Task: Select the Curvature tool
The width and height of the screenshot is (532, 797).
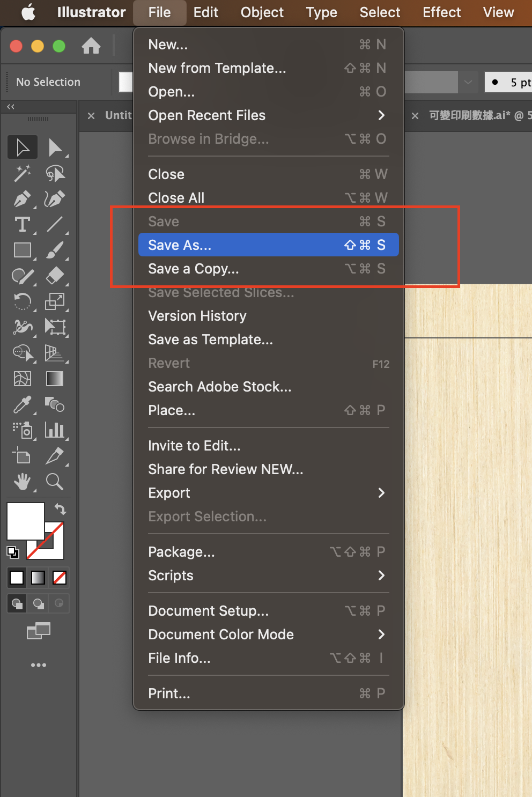Action: 55,198
